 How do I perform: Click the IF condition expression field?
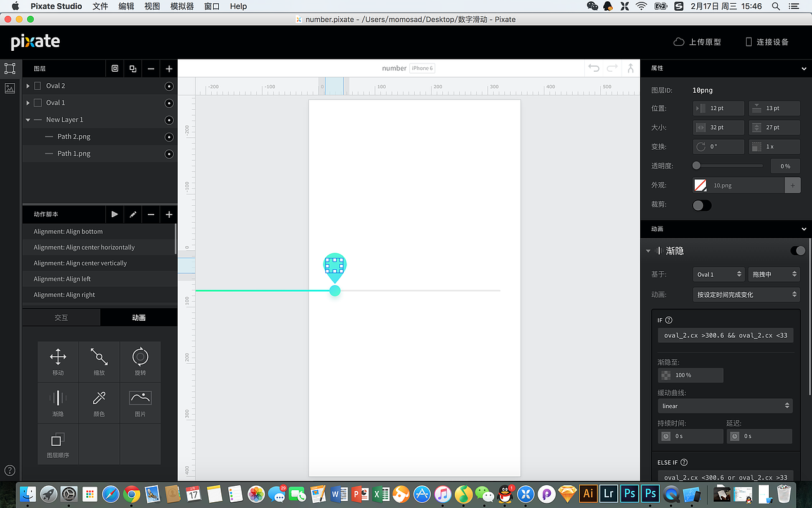pyautogui.click(x=725, y=335)
